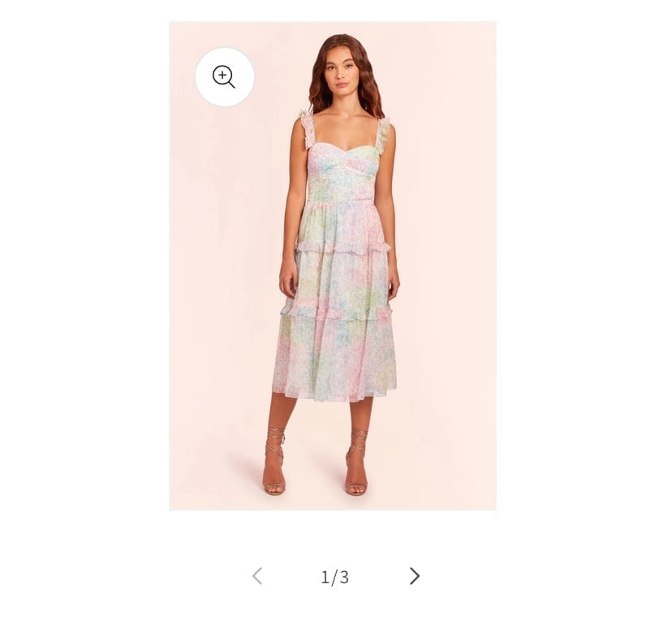The height and width of the screenshot is (623, 672).
Task: Click the model's face in the photo
Action: (x=341, y=71)
